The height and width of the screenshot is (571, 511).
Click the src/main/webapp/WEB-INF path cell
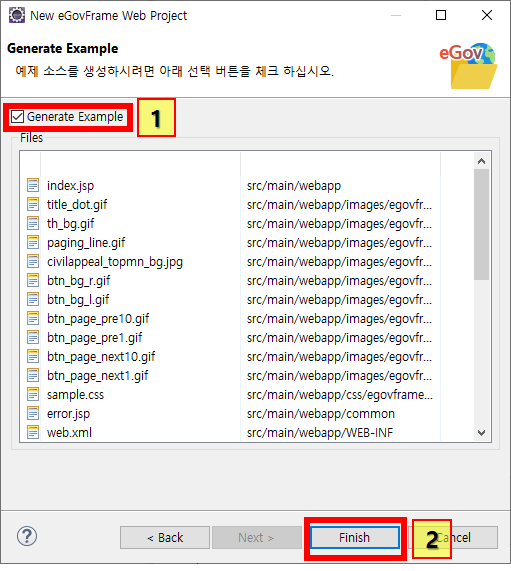coord(320,433)
